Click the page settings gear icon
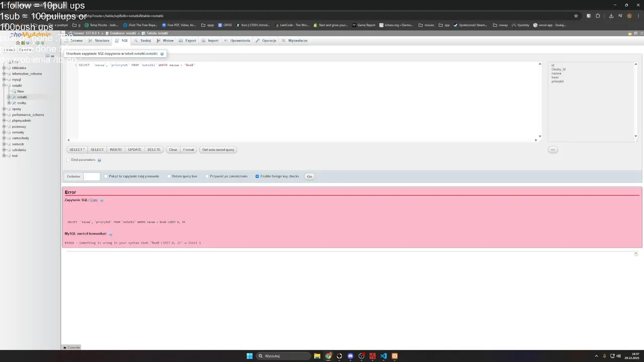Image resolution: width=644 pixels, height=362 pixels. tap(636, 34)
